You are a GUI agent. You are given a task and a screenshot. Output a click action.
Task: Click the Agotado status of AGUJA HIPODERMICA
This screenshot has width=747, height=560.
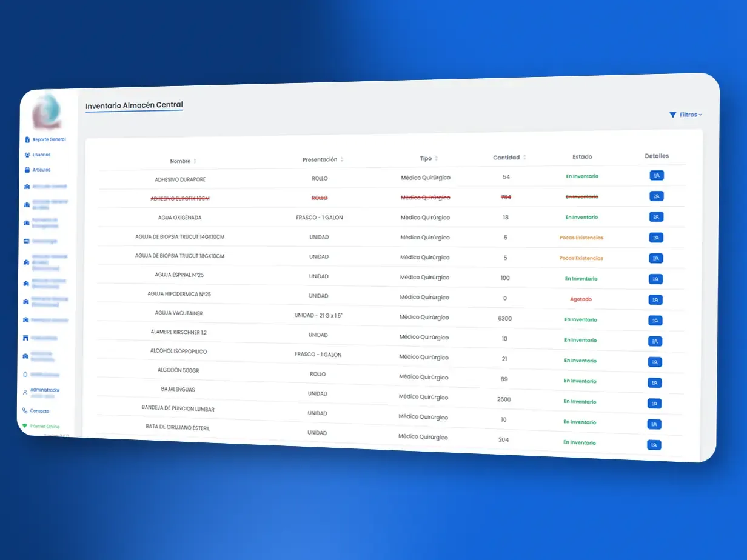pyautogui.click(x=581, y=299)
